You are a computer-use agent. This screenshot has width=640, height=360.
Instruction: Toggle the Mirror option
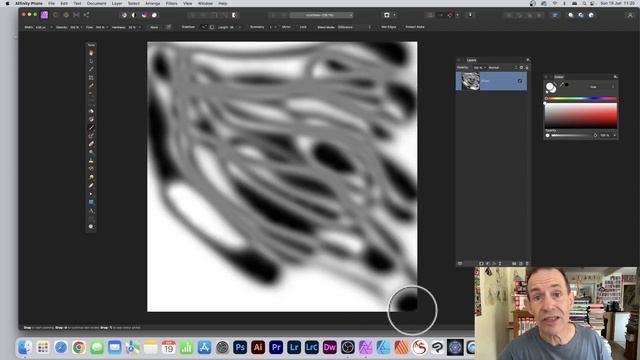pos(286,27)
